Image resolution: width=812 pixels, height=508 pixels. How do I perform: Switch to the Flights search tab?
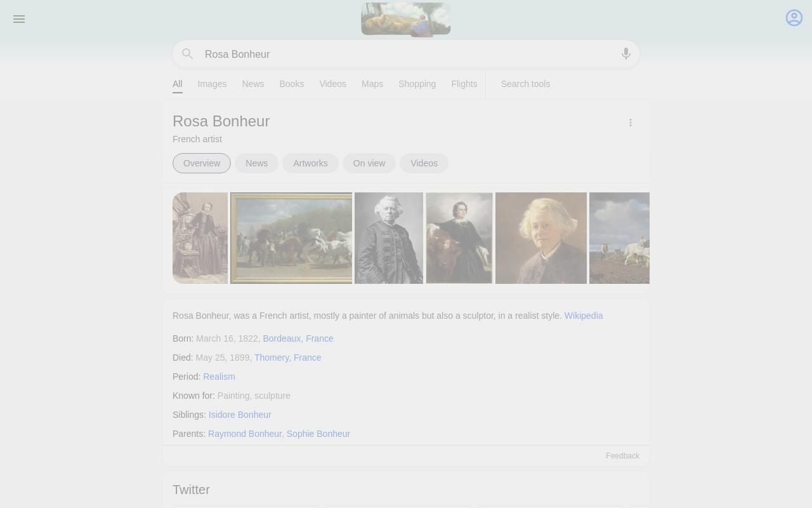click(x=464, y=84)
